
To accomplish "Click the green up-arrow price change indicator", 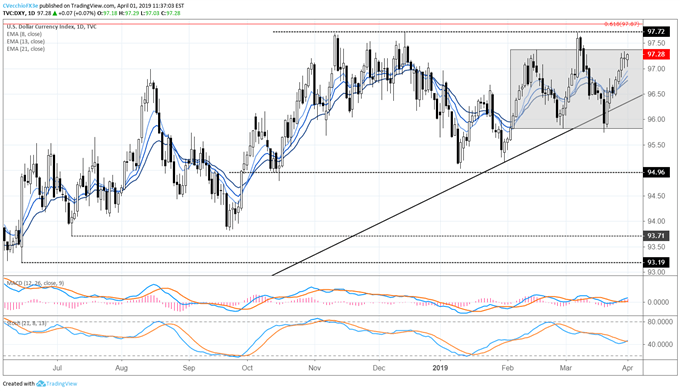I will (55, 13).
